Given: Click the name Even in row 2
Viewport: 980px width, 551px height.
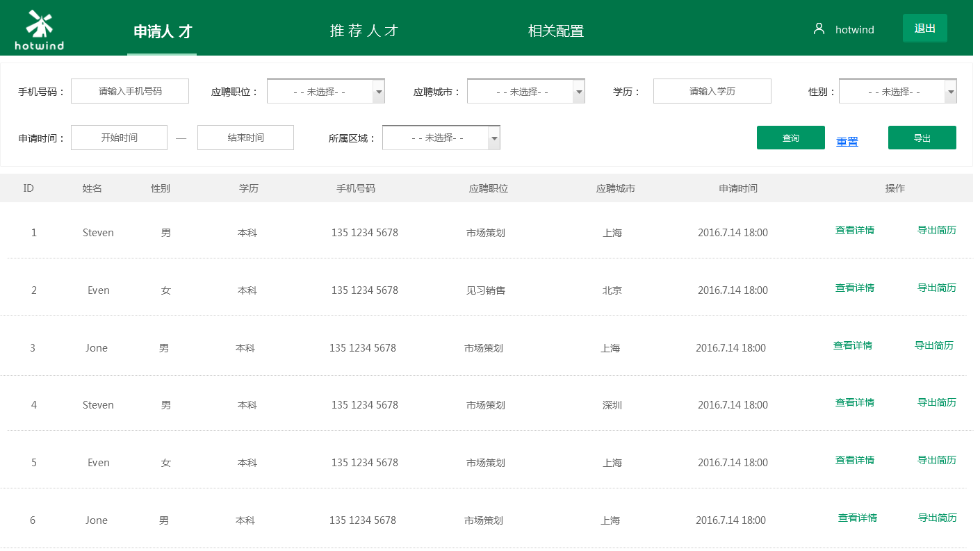Looking at the screenshot, I should tap(99, 290).
